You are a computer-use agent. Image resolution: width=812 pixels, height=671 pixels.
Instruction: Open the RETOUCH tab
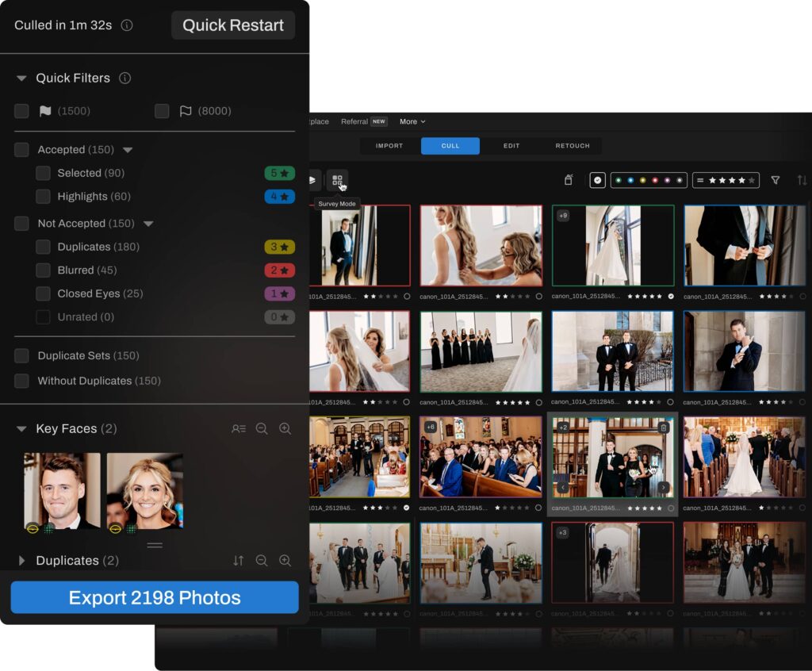click(x=573, y=146)
